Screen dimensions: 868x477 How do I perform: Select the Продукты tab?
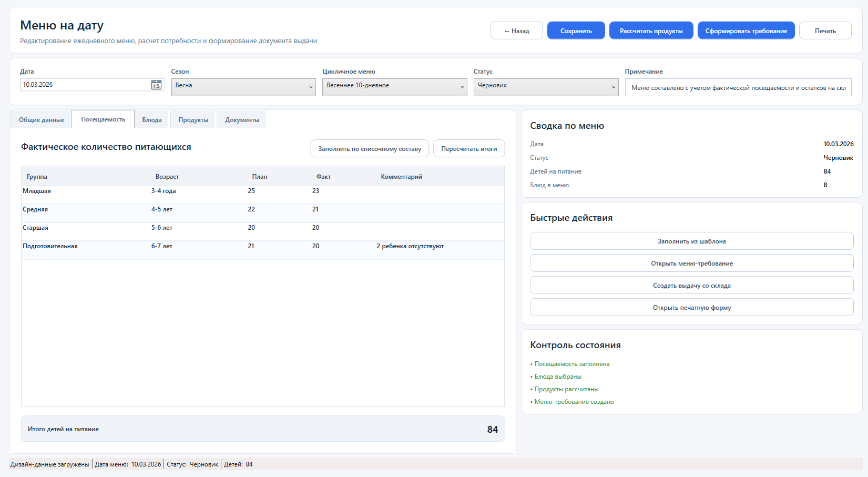click(x=193, y=120)
